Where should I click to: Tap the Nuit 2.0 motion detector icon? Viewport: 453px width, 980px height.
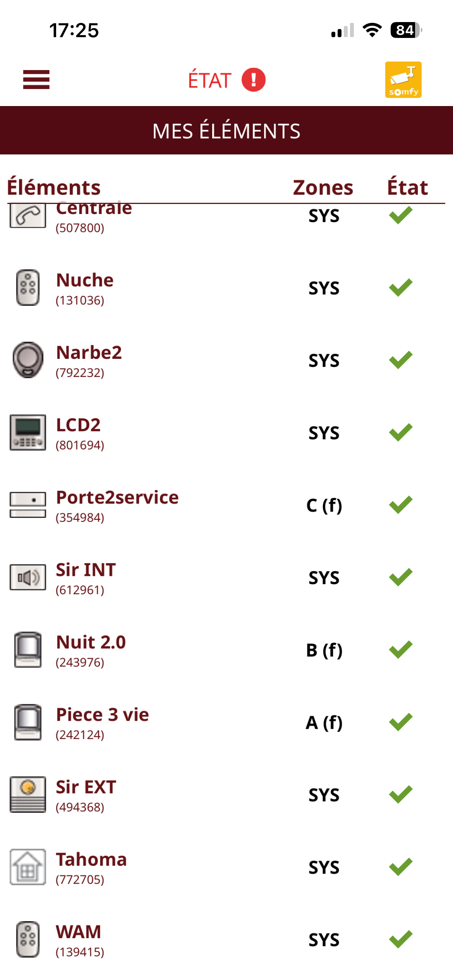point(28,649)
